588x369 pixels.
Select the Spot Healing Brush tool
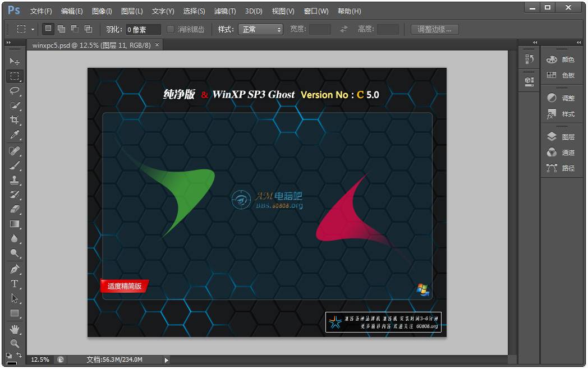click(15, 151)
